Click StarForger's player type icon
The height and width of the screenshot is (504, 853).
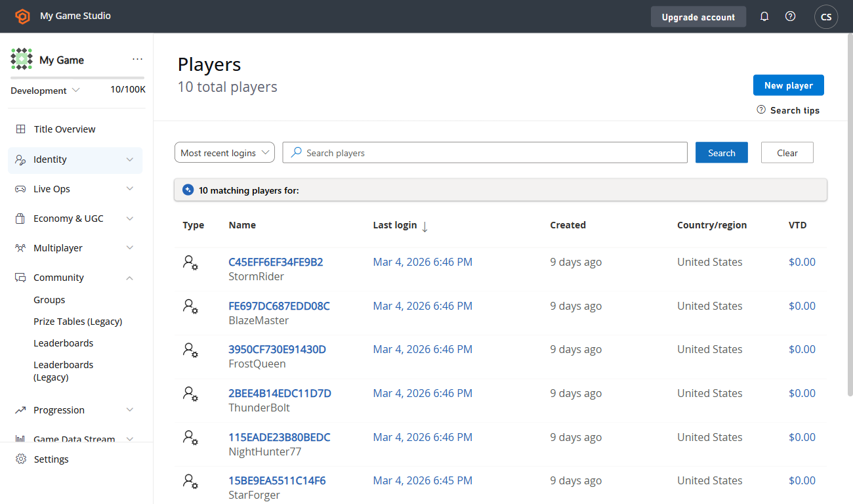[x=190, y=481]
